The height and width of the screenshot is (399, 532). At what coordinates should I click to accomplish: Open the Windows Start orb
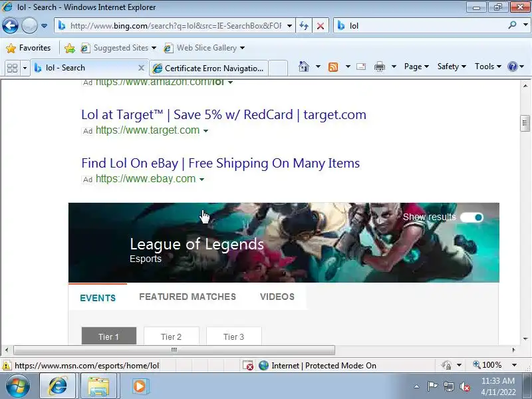[18, 386]
